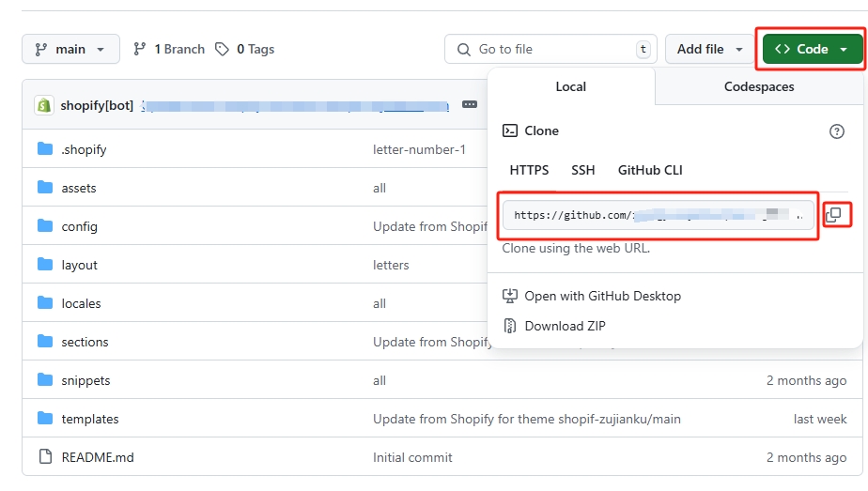Click the folder icon beside snippets
This screenshot has width=868, height=491.
click(45, 380)
